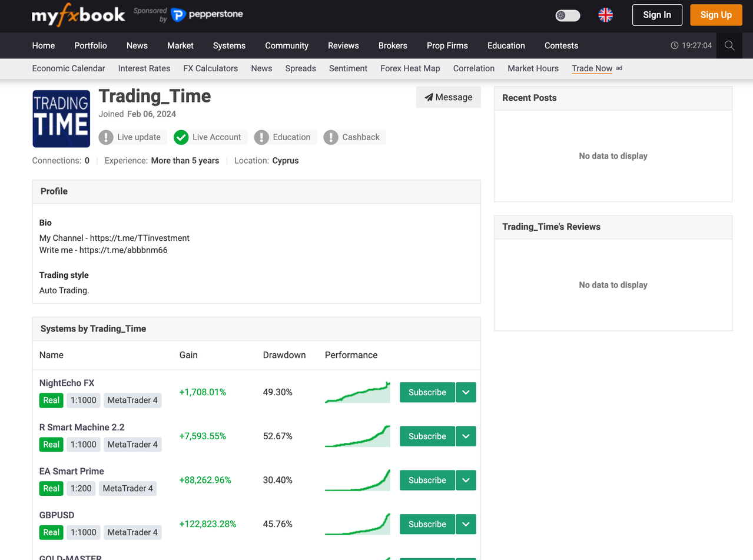Open the Interest Rates link
The width and height of the screenshot is (753, 560).
click(x=144, y=68)
